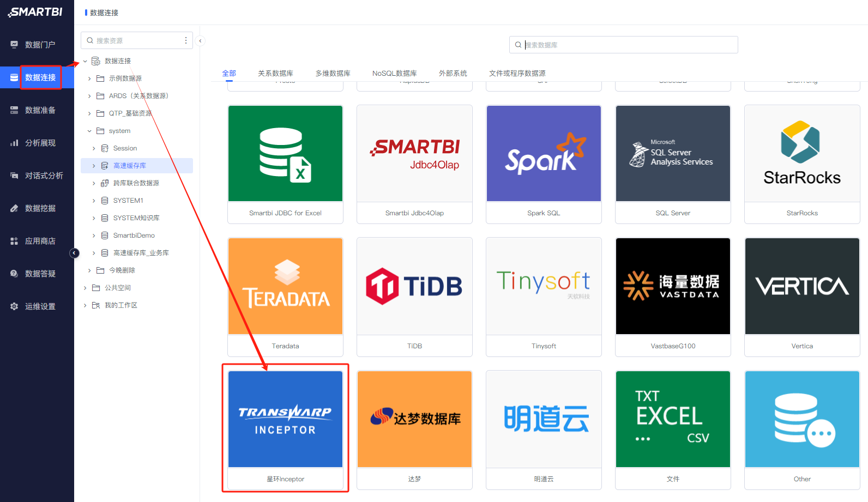
Task: Switch to the 多维数据库 tab
Action: pos(333,73)
